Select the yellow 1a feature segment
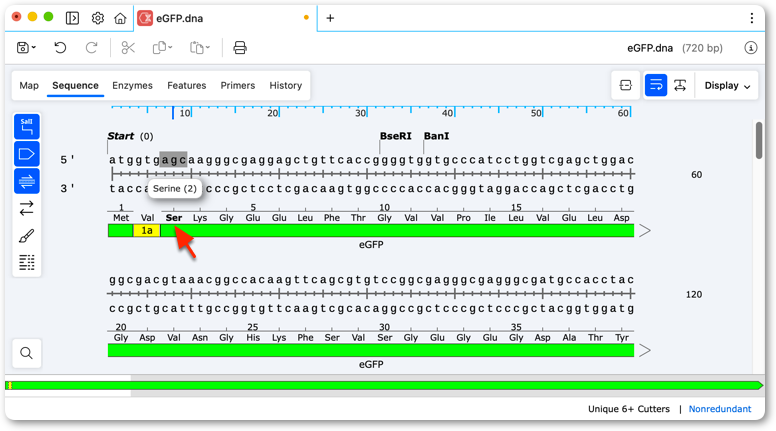This screenshot has height=431, width=776. 146,231
